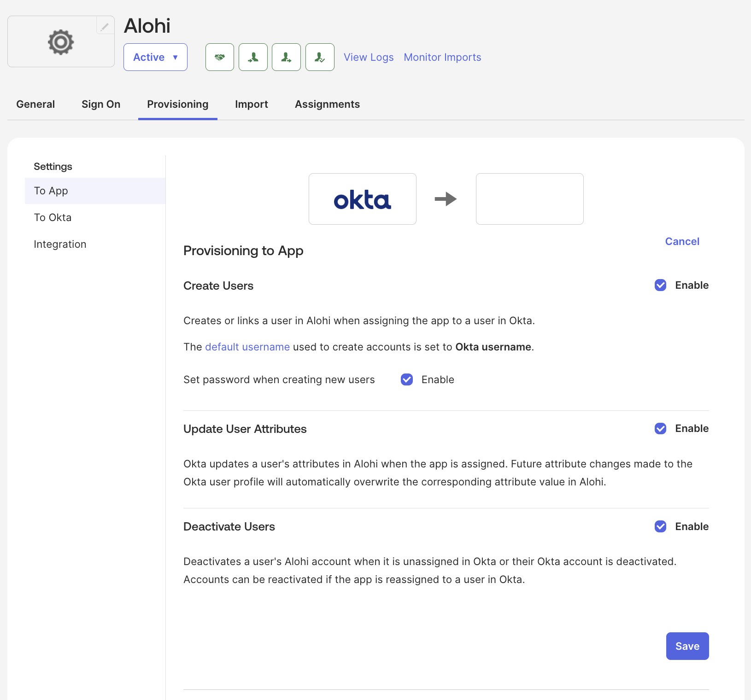Uncheck Enable for Create Users
This screenshot has height=700, width=751.
[x=660, y=285]
